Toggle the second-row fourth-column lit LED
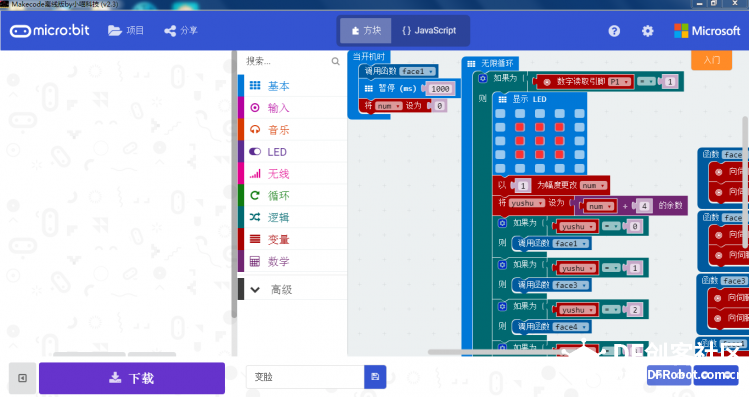The width and height of the screenshot is (749, 397). point(559,127)
